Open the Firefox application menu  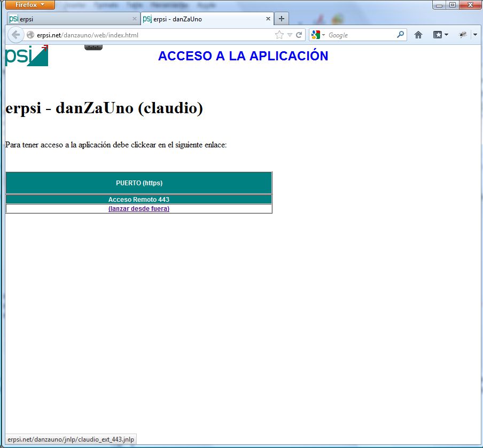30,5
